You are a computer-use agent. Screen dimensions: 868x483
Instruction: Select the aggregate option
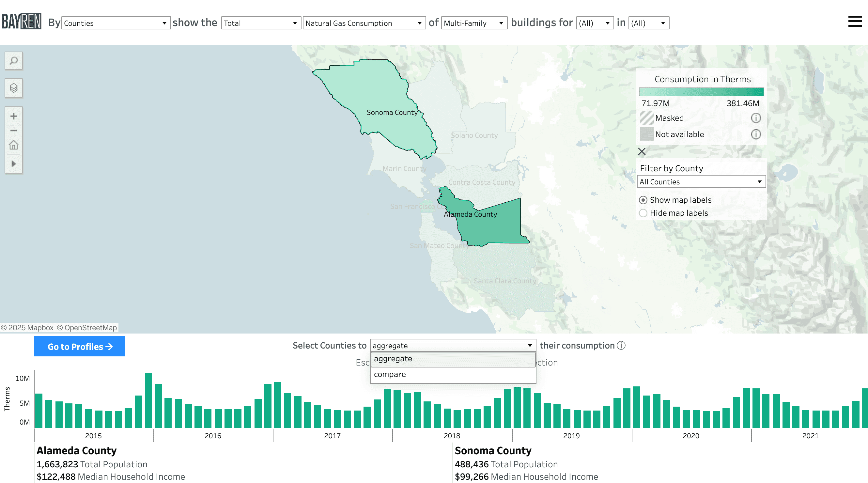click(453, 359)
